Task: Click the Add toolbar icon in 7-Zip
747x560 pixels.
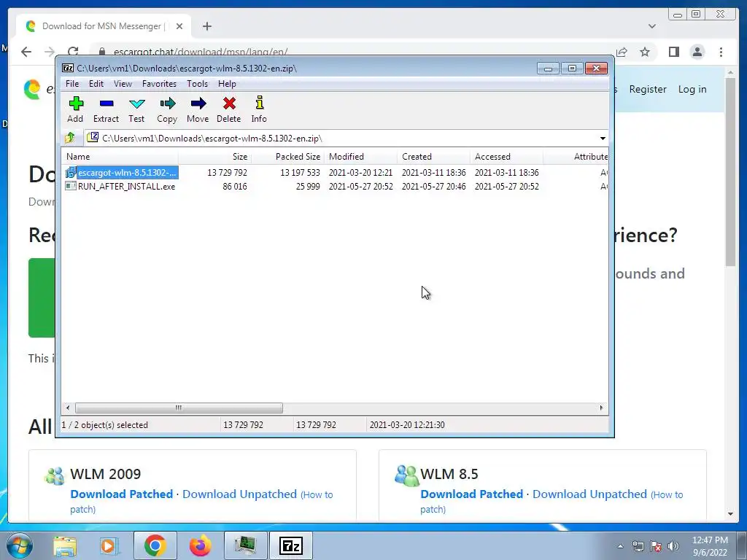Action: click(75, 110)
